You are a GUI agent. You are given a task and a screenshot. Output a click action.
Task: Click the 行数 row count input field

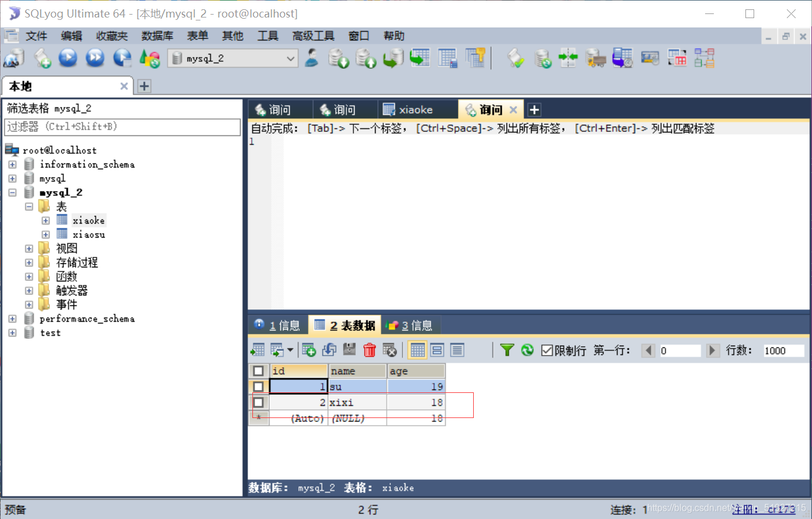pos(784,350)
